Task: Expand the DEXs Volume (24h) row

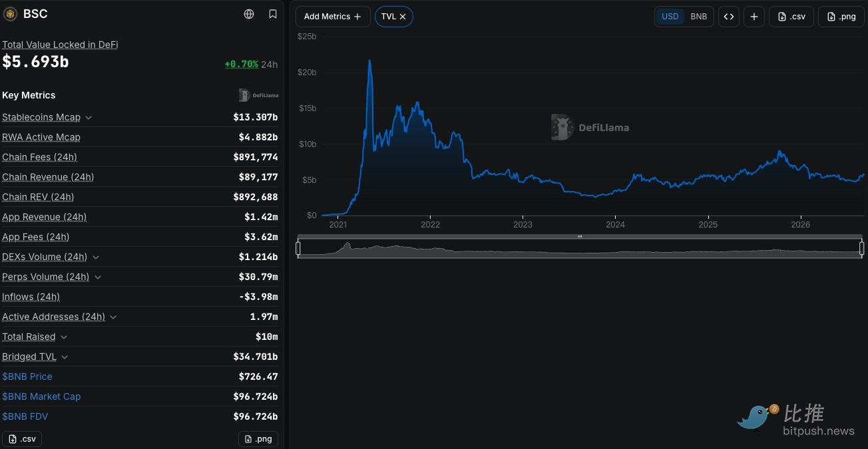Action: pyautogui.click(x=96, y=257)
